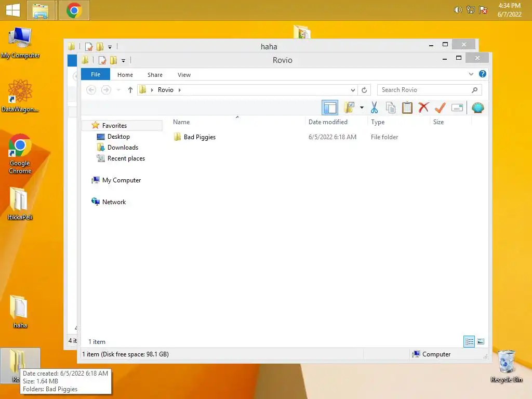Click the Forward navigation arrow
532x399 pixels.
[x=106, y=90]
